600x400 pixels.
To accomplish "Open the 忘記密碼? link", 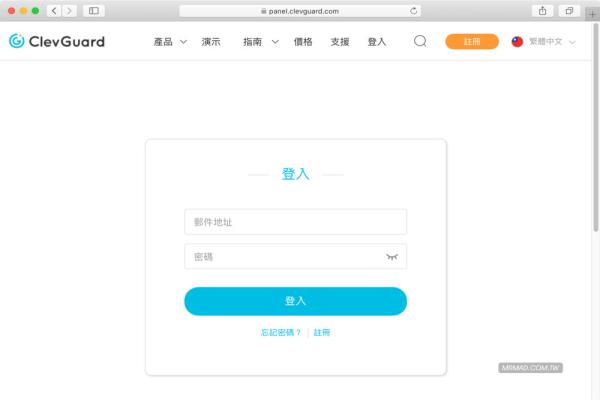I will tap(281, 332).
